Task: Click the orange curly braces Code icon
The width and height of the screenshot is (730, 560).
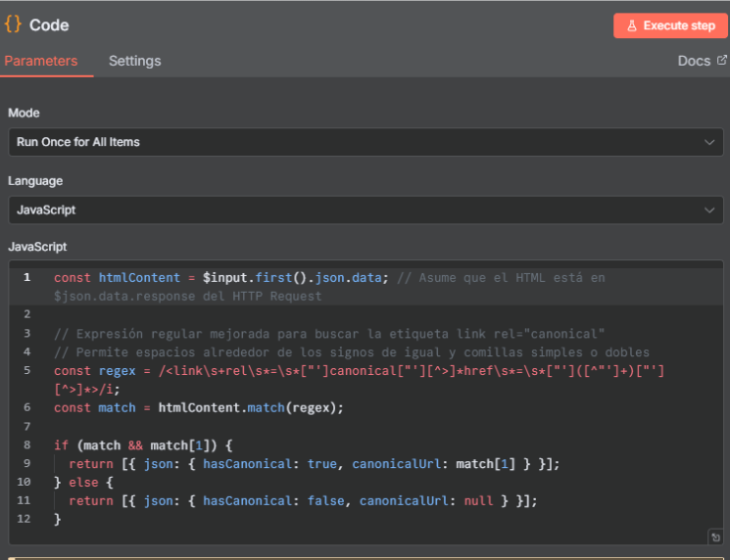Action: (x=13, y=24)
